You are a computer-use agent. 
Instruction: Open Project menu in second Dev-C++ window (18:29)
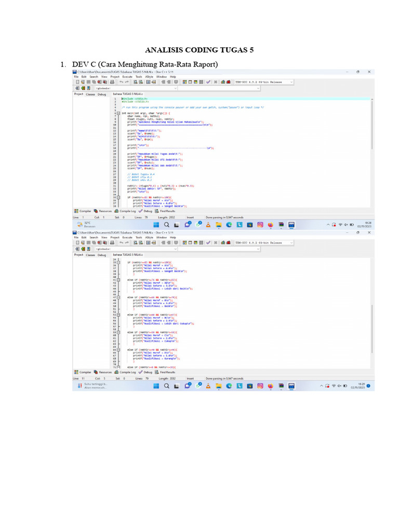(x=115, y=237)
